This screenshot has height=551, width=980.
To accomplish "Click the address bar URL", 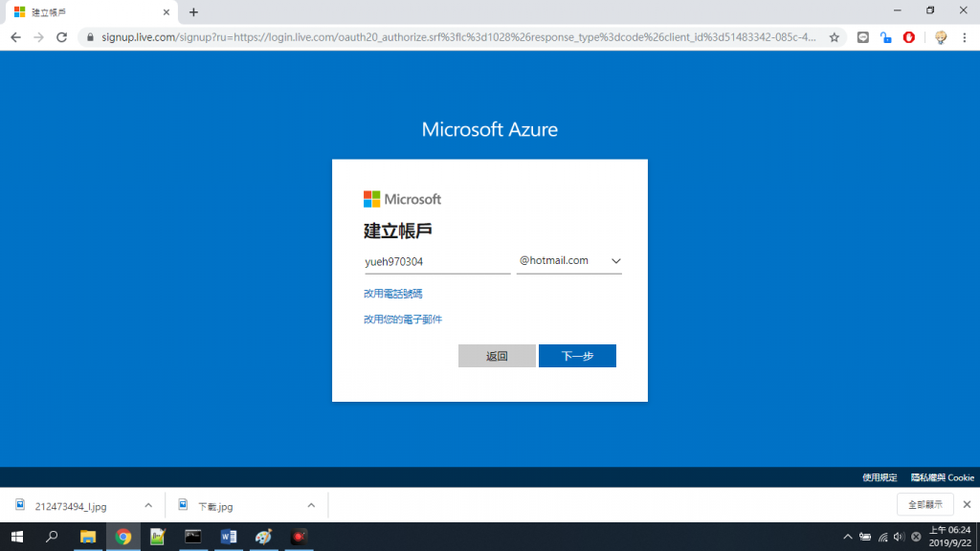I will (458, 37).
